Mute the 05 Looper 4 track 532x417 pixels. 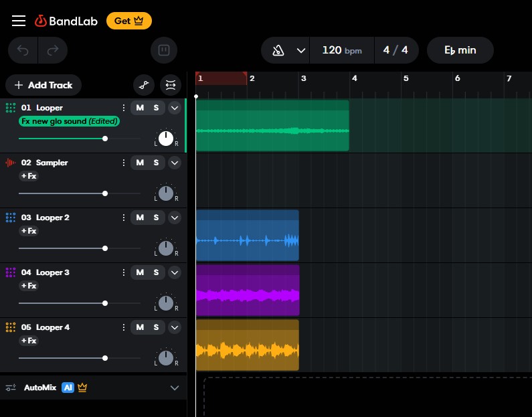tap(140, 327)
